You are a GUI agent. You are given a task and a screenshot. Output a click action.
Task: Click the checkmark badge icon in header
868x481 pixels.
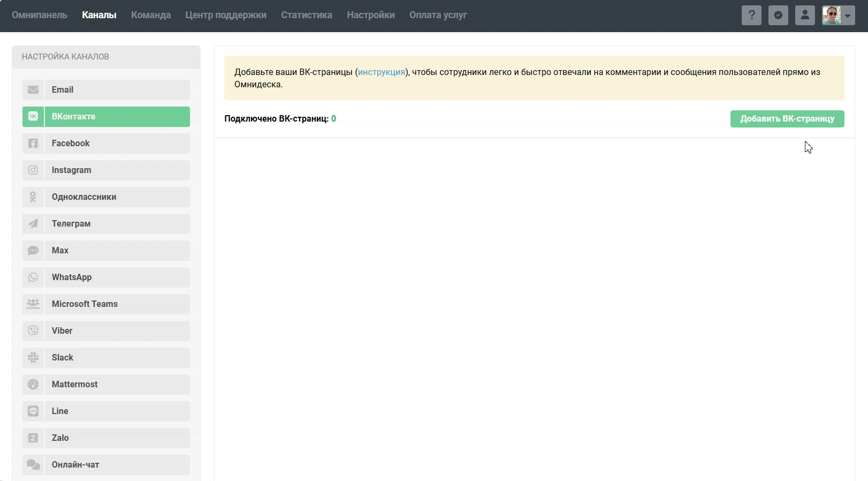click(x=778, y=15)
